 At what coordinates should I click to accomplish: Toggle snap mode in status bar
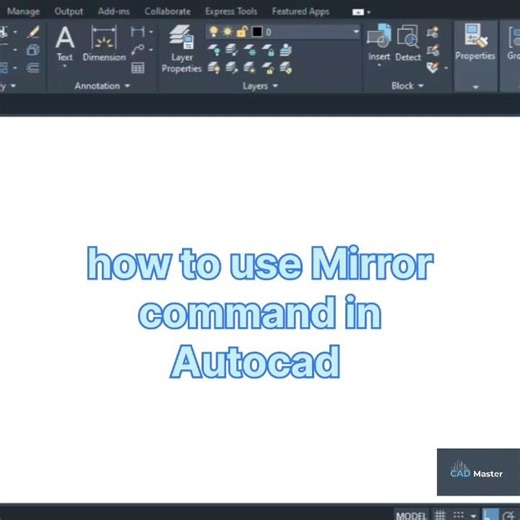[x=459, y=515]
